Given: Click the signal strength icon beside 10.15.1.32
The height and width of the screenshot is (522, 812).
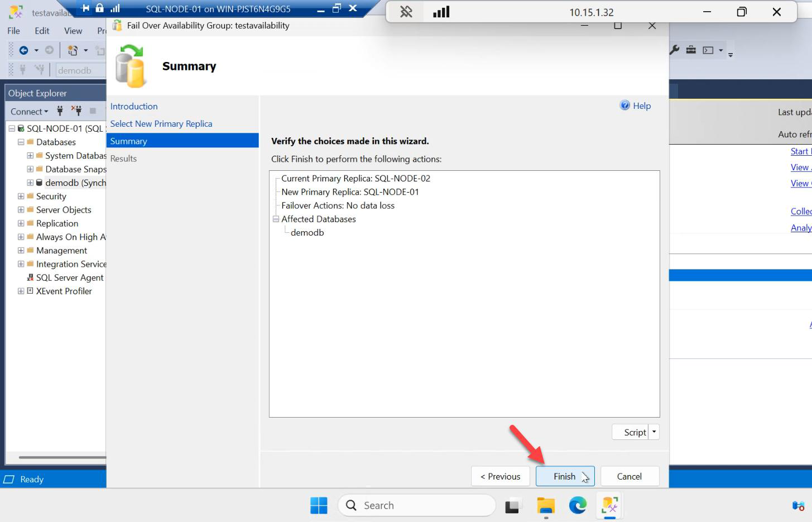Looking at the screenshot, I should click(x=441, y=12).
